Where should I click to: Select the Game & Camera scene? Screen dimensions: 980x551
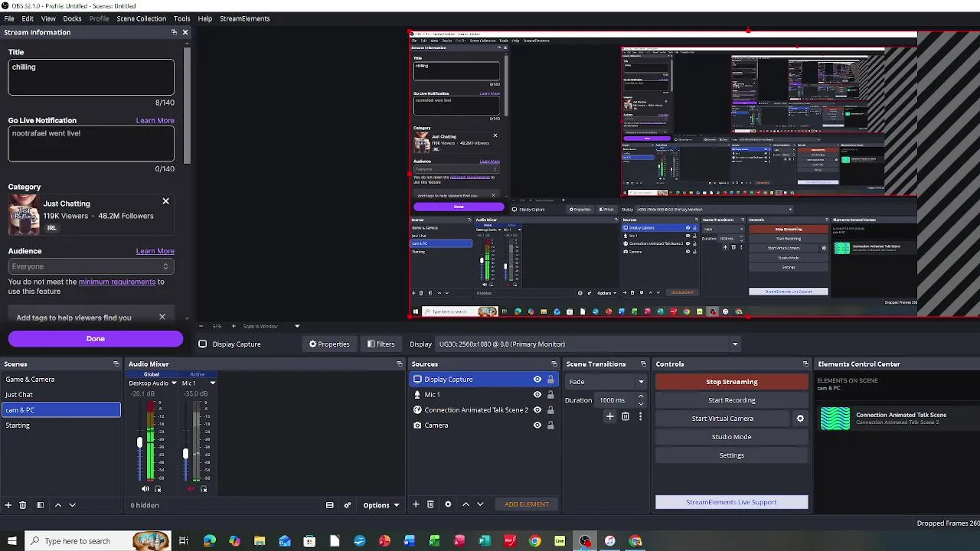click(x=61, y=380)
